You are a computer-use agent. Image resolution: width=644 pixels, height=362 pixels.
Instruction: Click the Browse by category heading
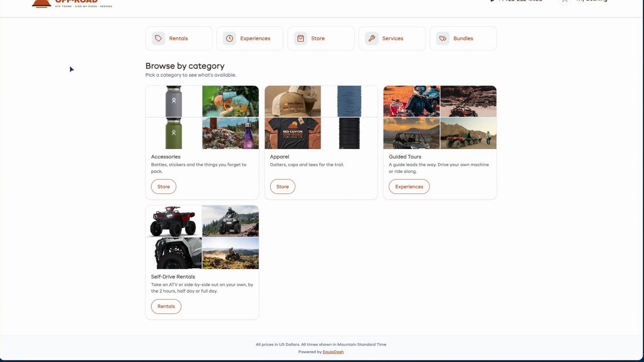click(x=185, y=66)
